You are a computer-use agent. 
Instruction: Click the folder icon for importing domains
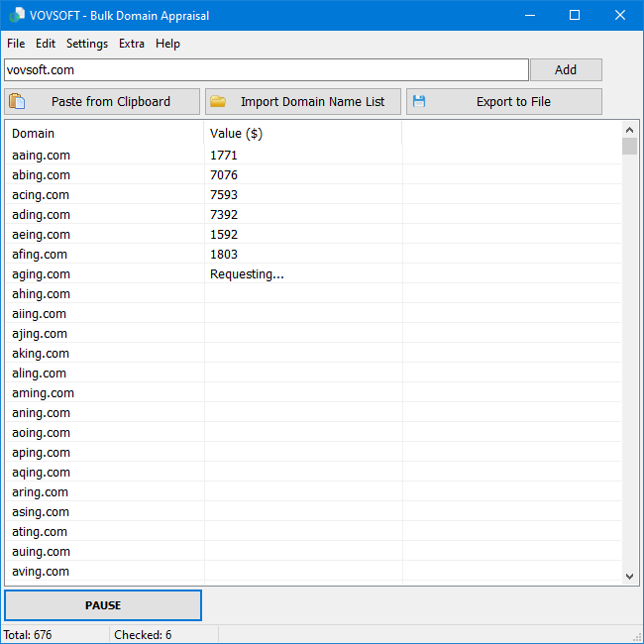[x=218, y=101]
